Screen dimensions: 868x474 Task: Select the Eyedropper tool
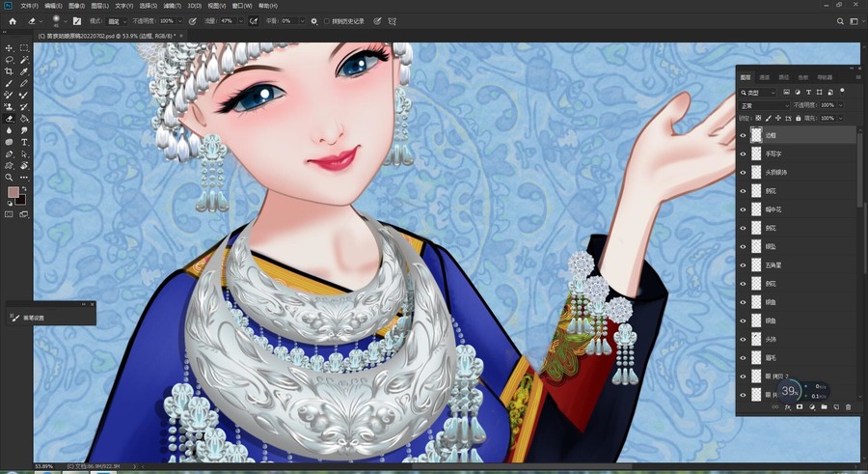coord(24,71)
